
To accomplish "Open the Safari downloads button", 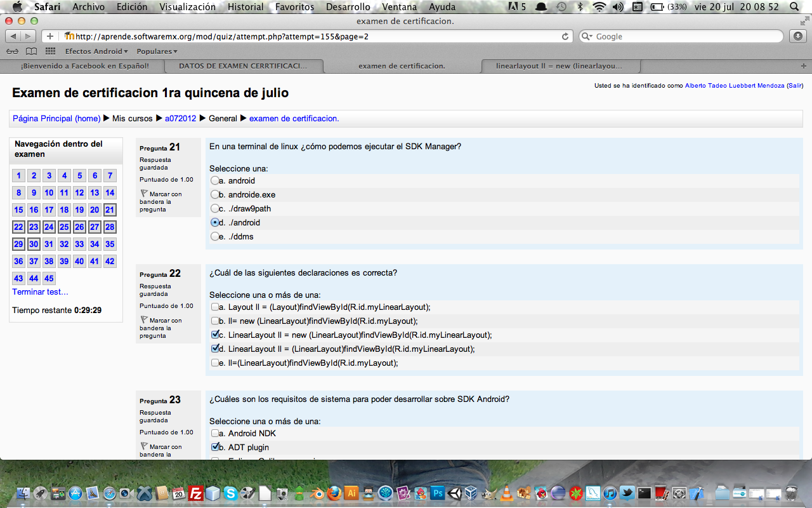I will pyautogui.click(x=798, y=36).
